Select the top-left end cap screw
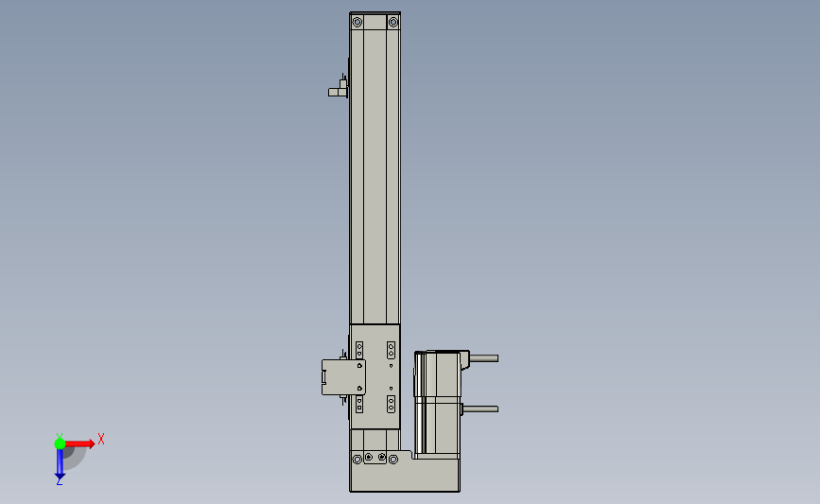Viewport: 820px width, 504px height. click(x=358, y=22)
